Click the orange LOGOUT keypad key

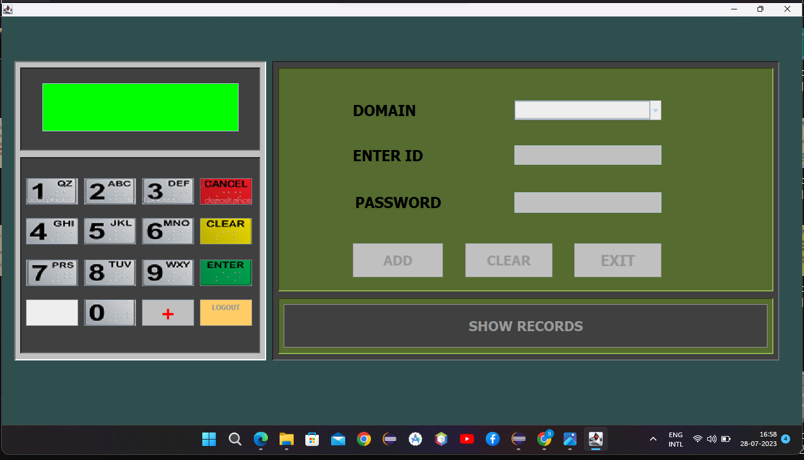[x=226, y=312]
